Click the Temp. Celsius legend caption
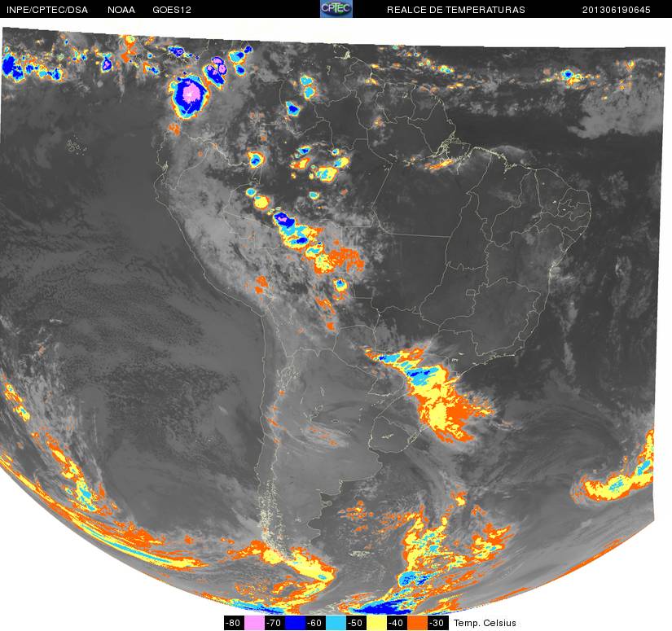Screen dimensions: 672x631 click(485, 623)
